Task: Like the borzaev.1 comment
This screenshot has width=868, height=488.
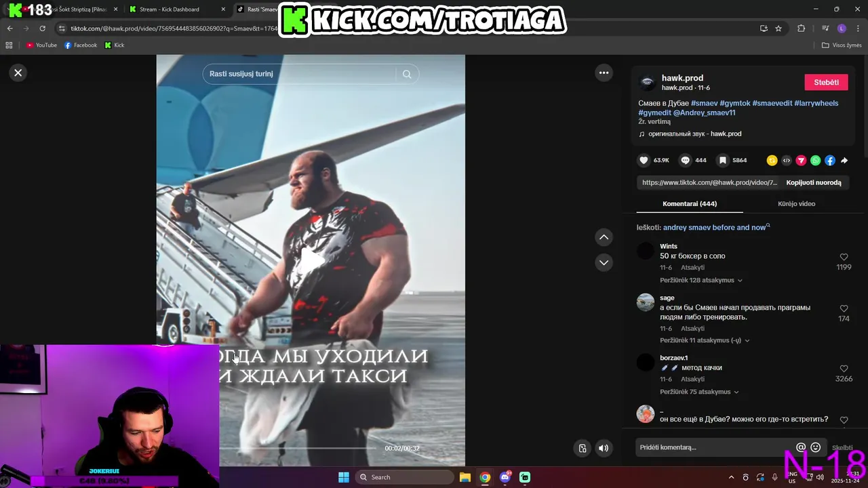Action: click(x=844, y=369)
